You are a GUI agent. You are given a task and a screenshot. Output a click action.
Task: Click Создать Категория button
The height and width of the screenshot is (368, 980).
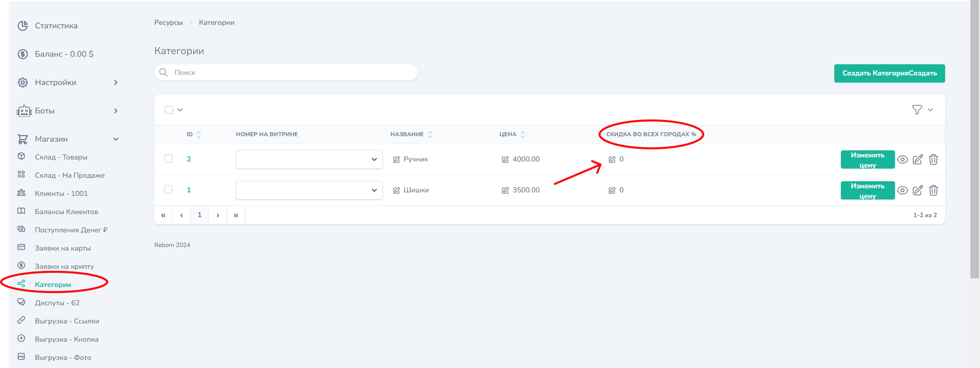click(889, 73)
